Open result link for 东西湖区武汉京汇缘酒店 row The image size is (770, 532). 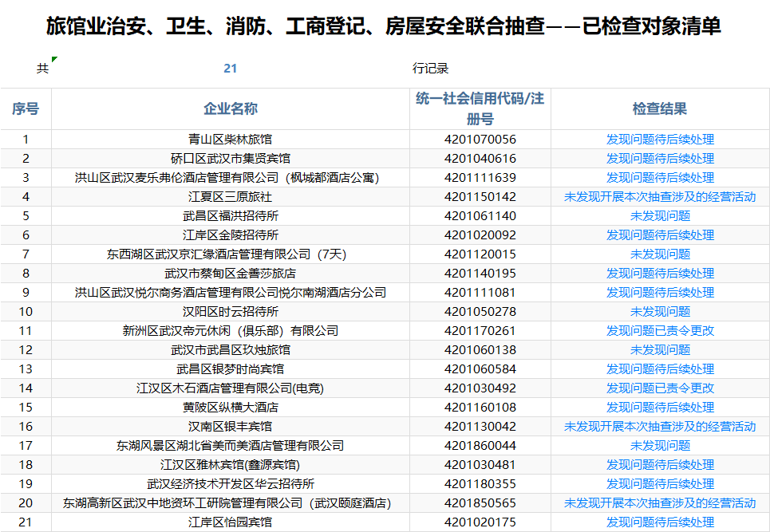[x=660, y=254]
